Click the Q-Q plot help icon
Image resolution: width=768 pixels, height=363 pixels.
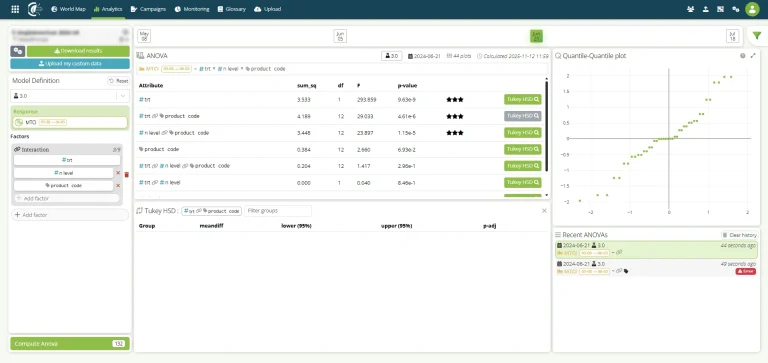tap(743, 56)
